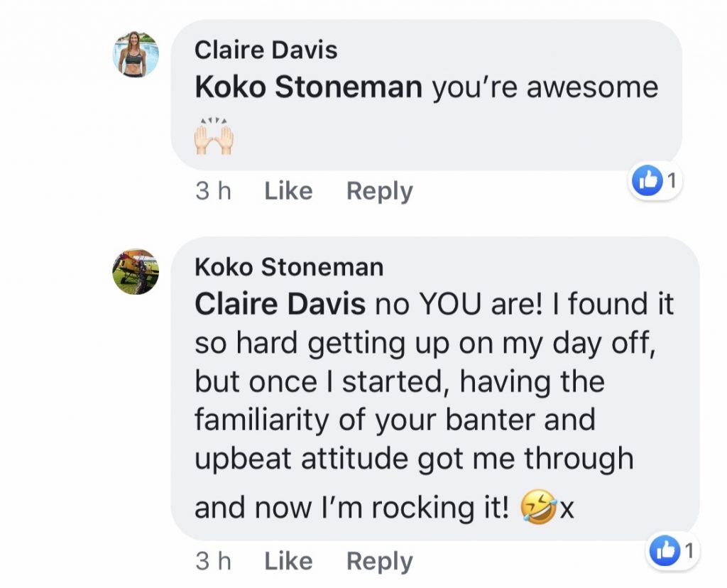This screenshot has width=727, height=588.
Task: Click the laughing emoji in Koko's reply
Action: pos(537,508)
